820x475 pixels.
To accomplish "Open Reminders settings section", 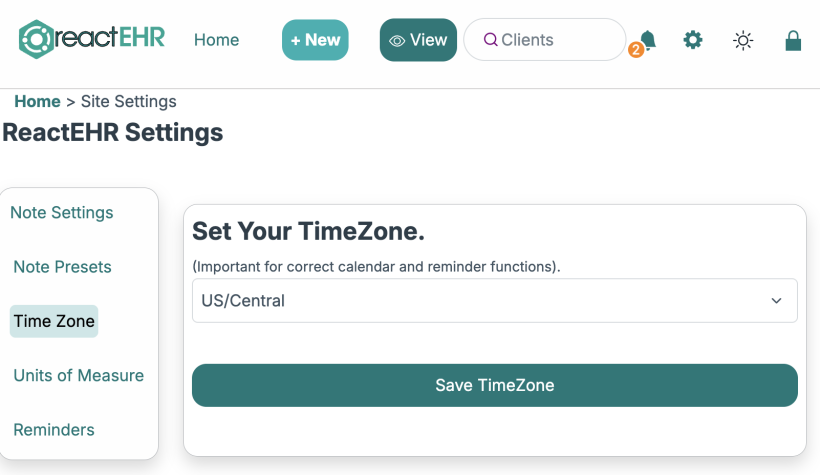I will click(x=54, y=429).
